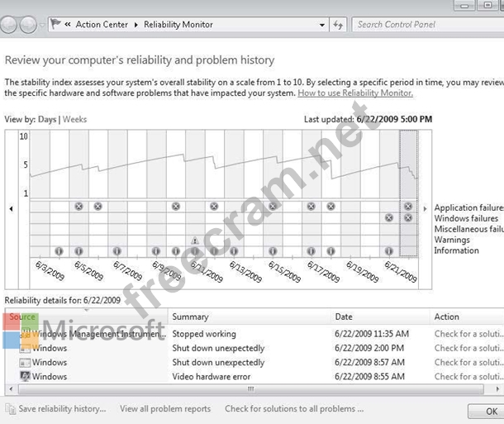The width and height of the screenshot is (504, 424).
Task: Open the recent pages dropdown arrow
Action: pos(42,25)
